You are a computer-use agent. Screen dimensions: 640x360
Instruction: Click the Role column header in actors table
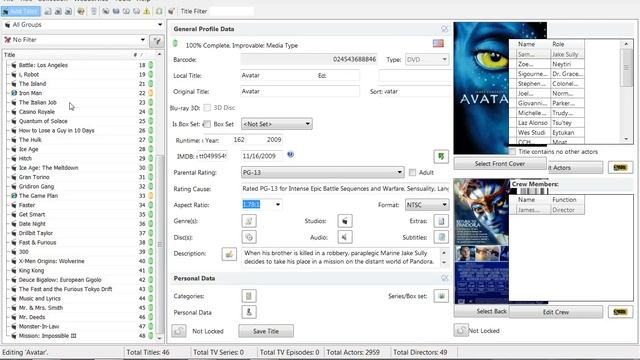tap(567, 44)
